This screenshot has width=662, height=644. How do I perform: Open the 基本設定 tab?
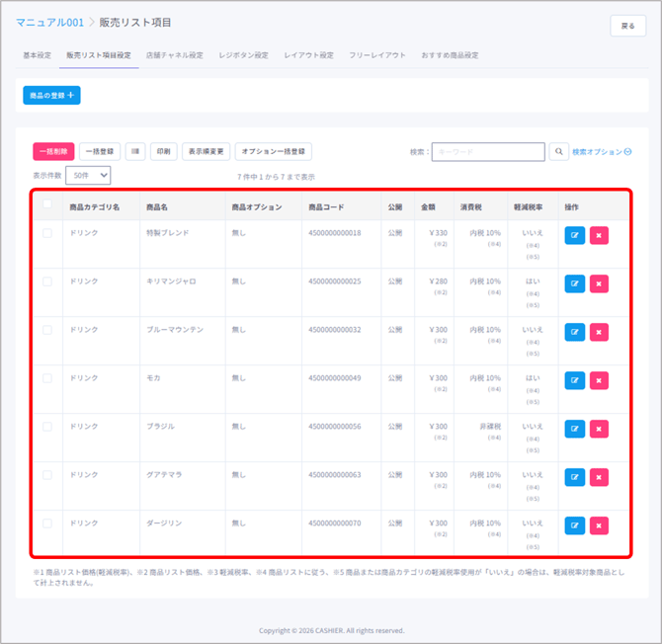pyautogui.click(x=37, y=55)
